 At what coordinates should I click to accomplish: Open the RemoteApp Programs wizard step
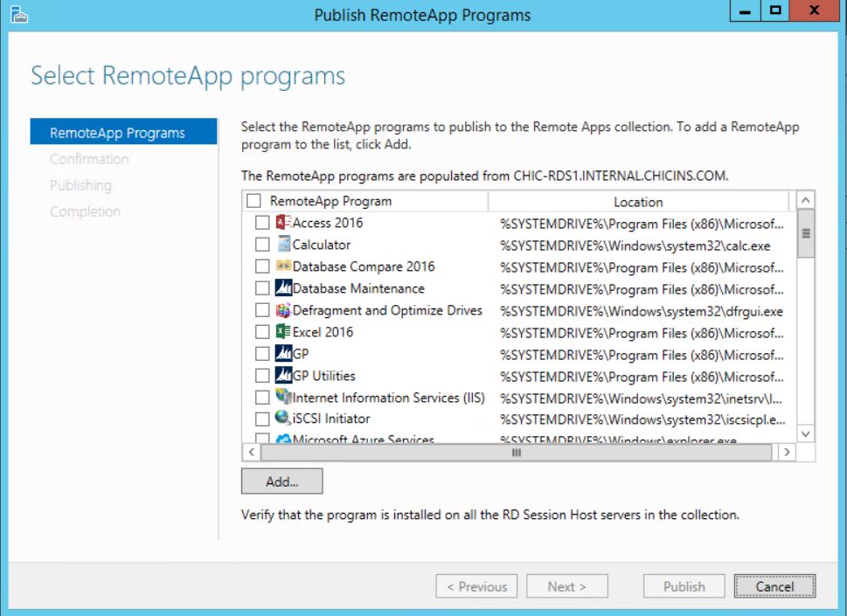coord(123,132)
